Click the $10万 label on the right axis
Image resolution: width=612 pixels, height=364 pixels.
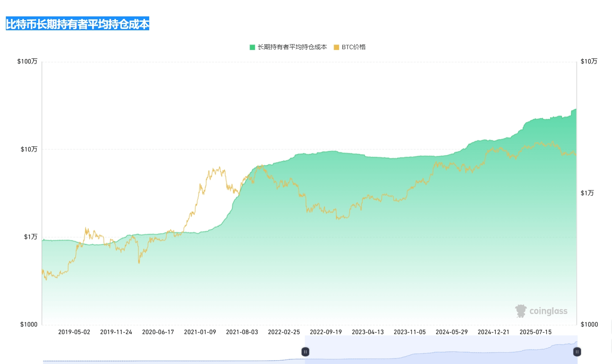coord(589,61)
